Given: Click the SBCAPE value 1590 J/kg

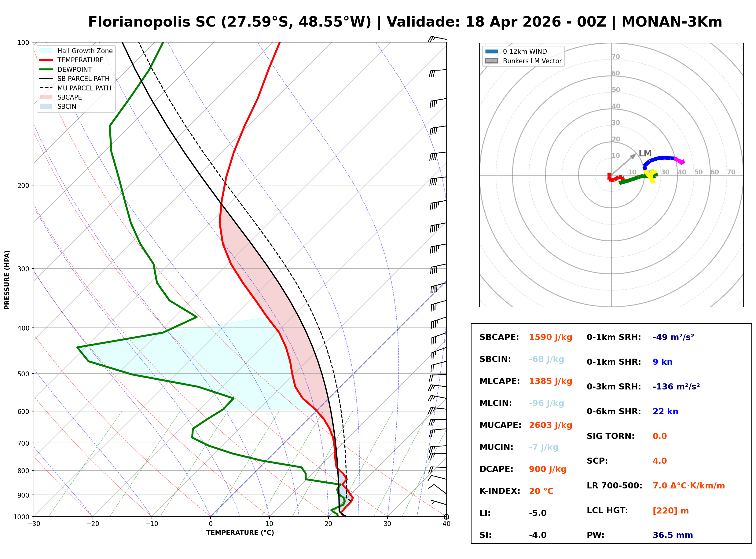Looking at the screenshot, I should 551,337.
